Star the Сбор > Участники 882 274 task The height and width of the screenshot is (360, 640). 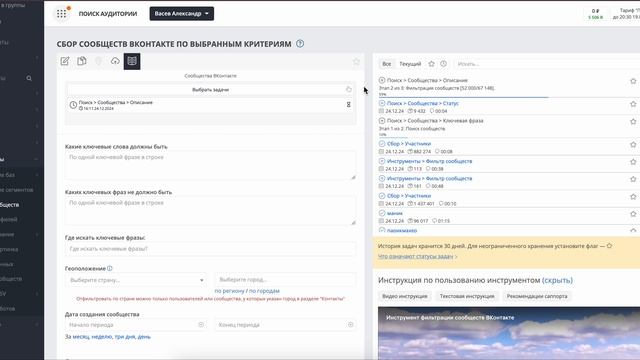point(633,144)
